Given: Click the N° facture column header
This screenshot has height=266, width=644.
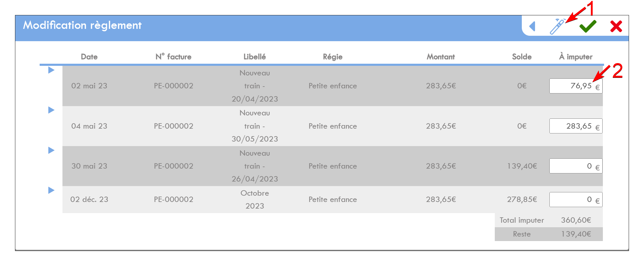Looking at the screenshot, I should (x=173, y=57).
